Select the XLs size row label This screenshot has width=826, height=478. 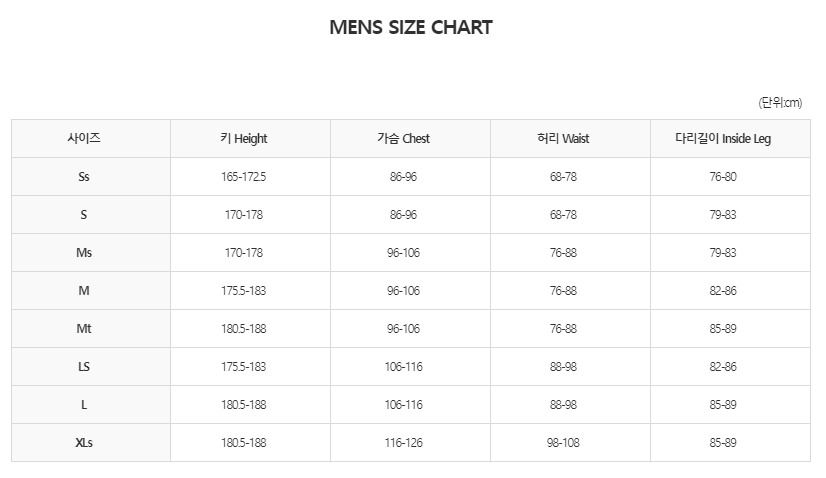tap(84, 443)
